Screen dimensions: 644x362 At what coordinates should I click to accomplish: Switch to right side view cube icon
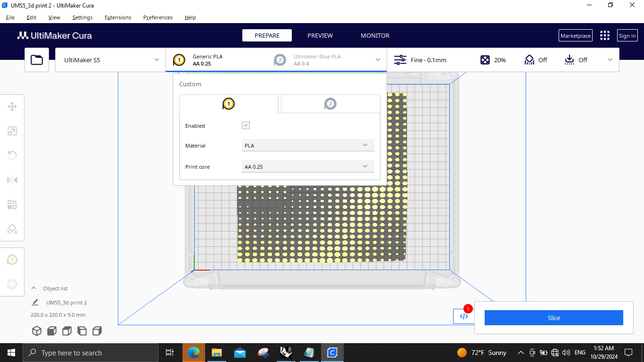click(97, 331)
